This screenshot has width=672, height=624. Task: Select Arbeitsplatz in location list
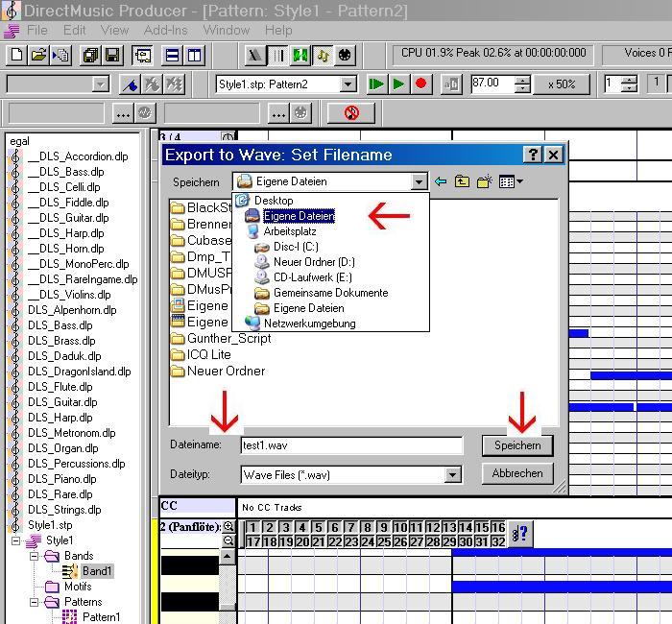(290, 231)
